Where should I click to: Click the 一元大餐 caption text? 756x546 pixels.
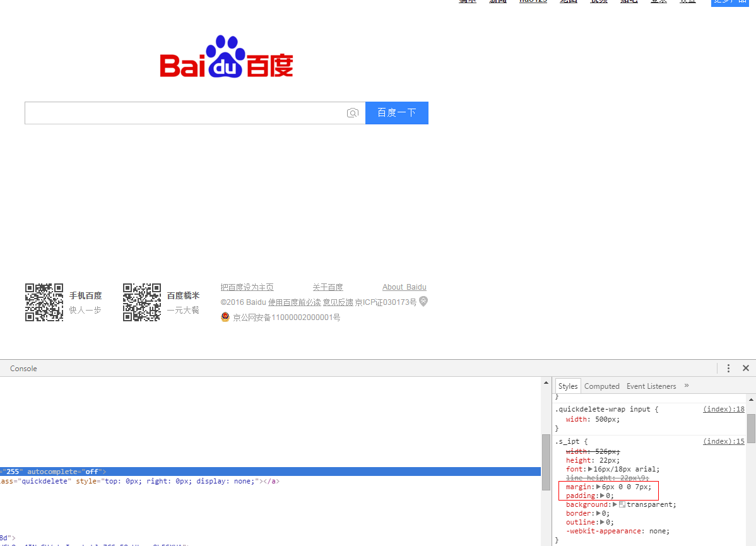[x=183, y=310]
